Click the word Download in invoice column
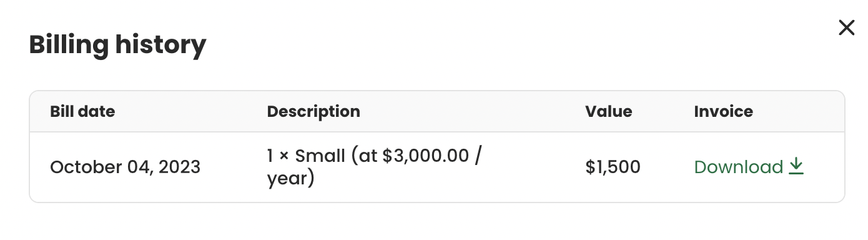 click(739, 167)
